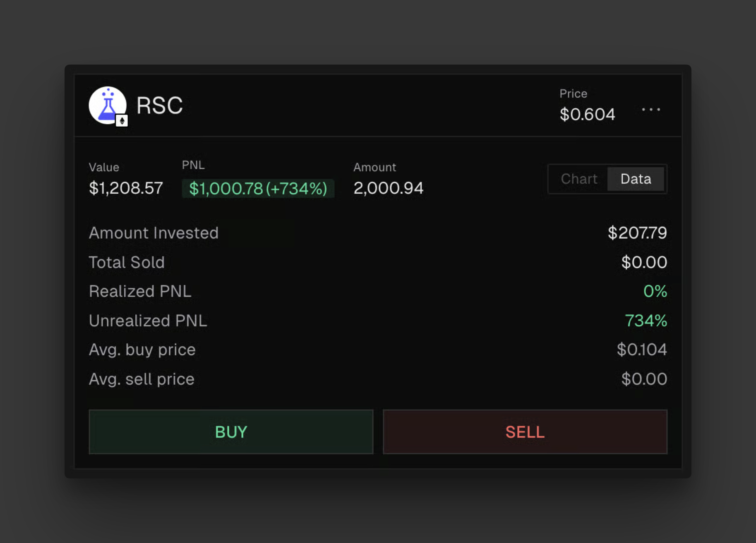Switch to the Chart tab
Image resolution: width=756 pixels, height=543 pixels.
578,179
